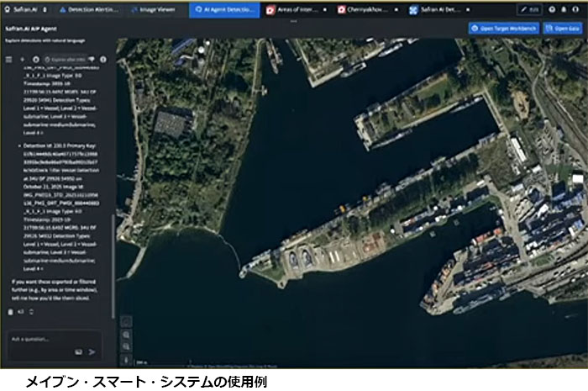Select the AI Agent Detection tab

pos(226,9)
